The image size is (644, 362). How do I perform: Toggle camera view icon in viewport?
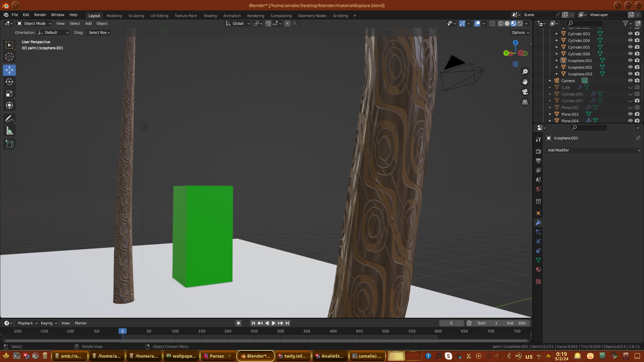coord(525,92)
